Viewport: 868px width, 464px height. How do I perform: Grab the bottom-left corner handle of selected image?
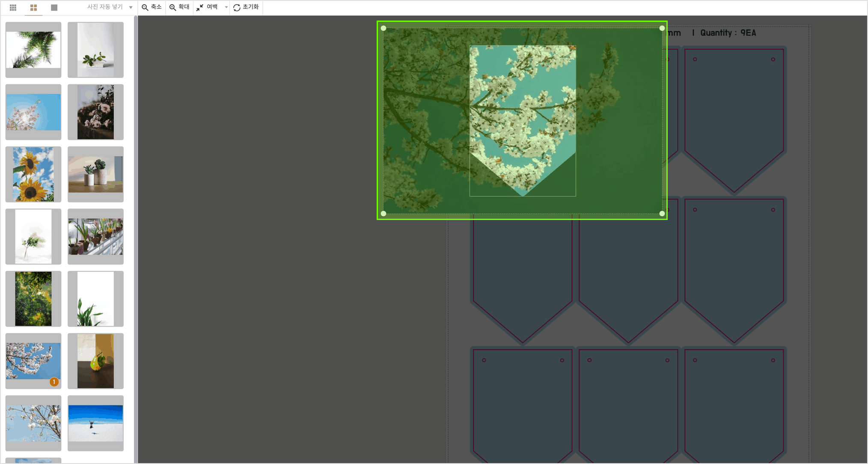(383, 214)
